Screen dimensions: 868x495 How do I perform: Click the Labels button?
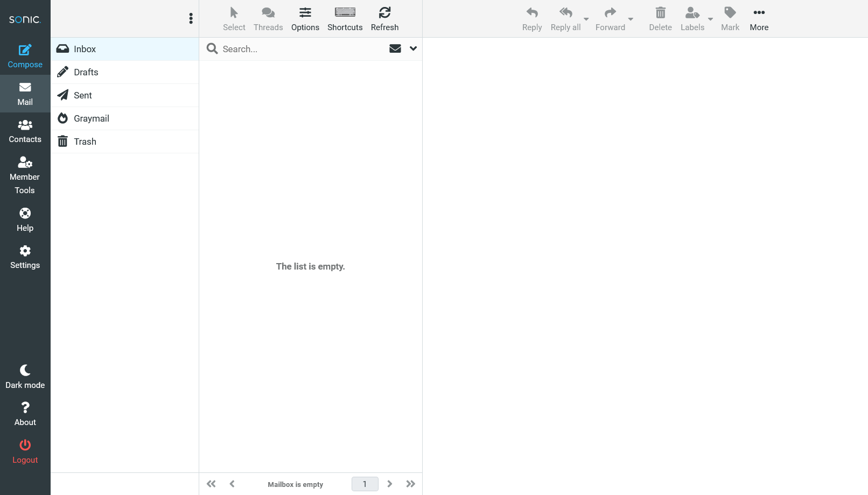click(x=692, y=19)
